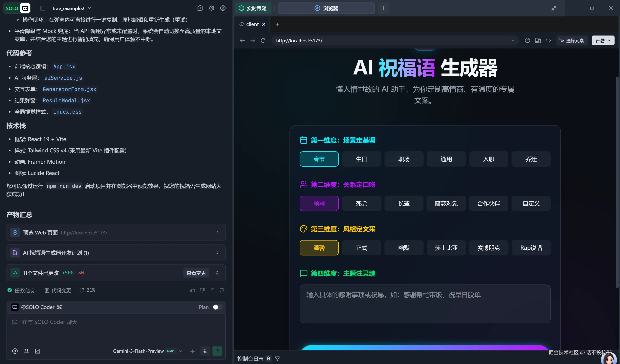Select the 生日 scene option
Screen dimensions: 620x364
361,159
